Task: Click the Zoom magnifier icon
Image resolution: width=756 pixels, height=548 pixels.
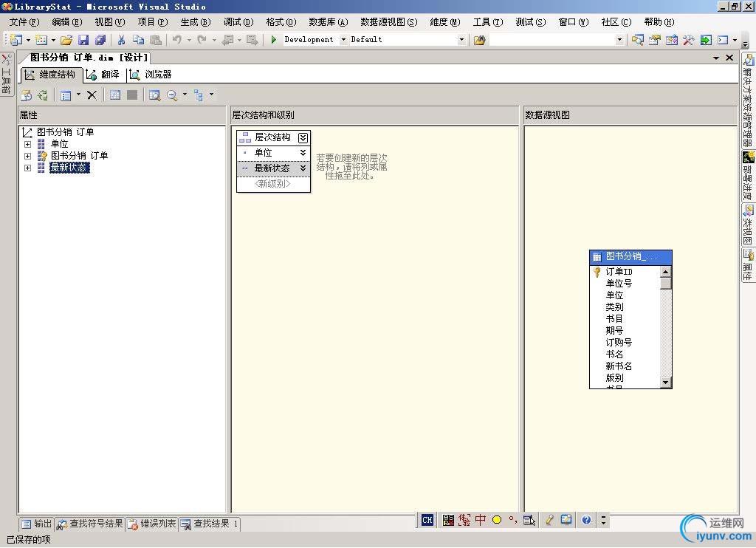Action: pyautogui.click(x=171, y=95)
